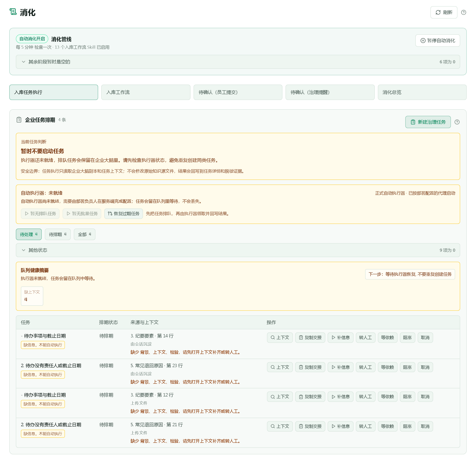Image resolution: width=476 pixels, height=459 pixels.
Task: Mark the 第 23 行 task as 阻塞
Action: pos(407,367)
